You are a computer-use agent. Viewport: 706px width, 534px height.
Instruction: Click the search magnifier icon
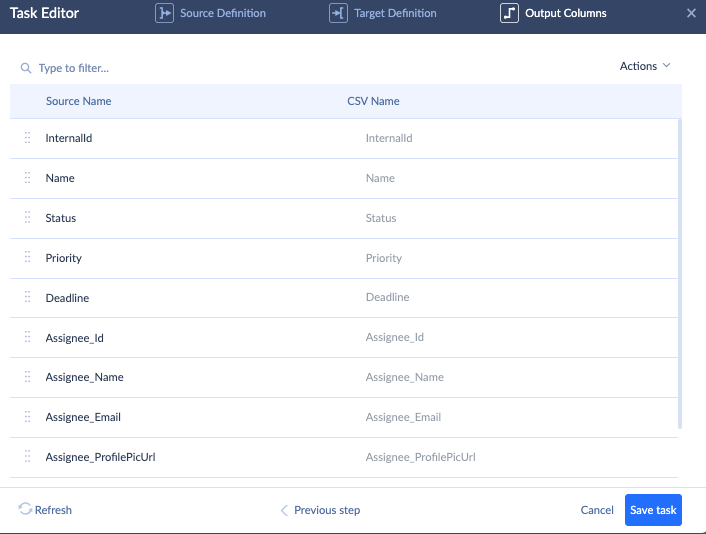pyautogui.click(x=26, y=68)
